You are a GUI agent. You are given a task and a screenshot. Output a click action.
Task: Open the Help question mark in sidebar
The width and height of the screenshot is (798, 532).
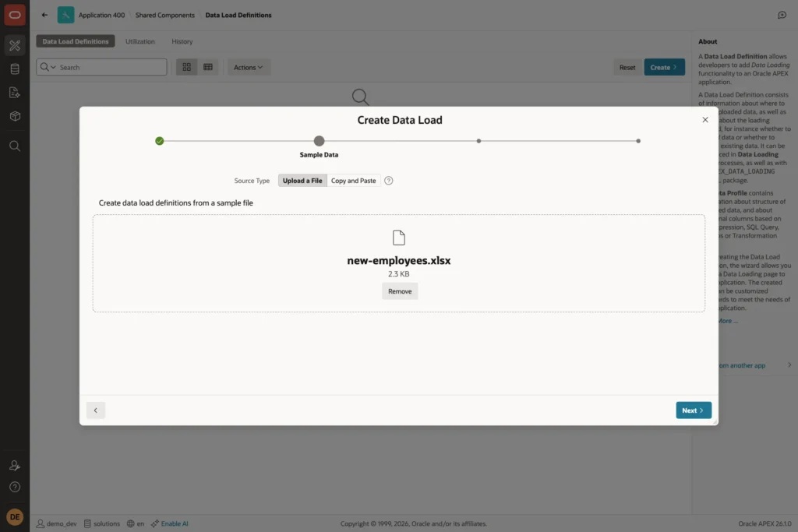15,487
